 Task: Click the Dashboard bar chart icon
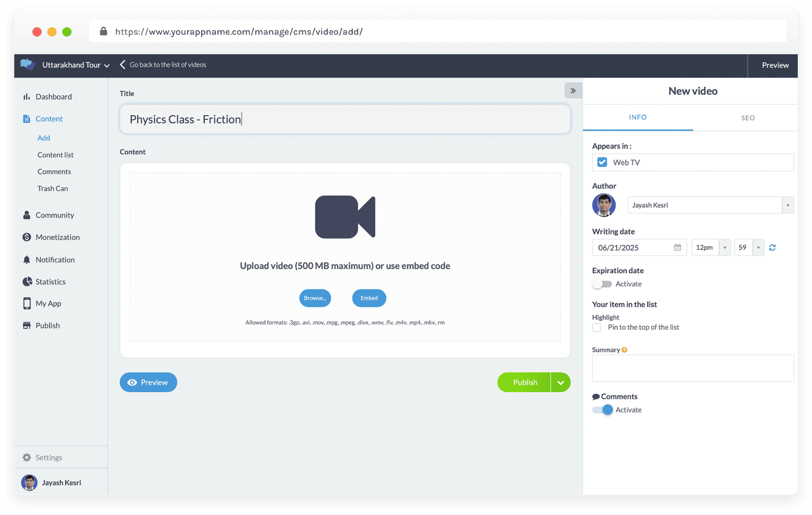[x=26, y=96]
